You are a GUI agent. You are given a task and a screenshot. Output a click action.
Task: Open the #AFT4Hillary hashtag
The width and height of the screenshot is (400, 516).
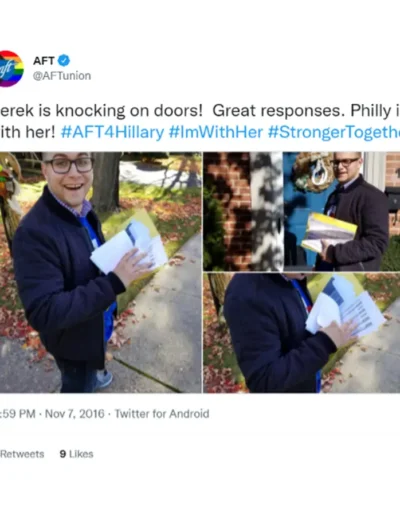(x=112, y=132)
